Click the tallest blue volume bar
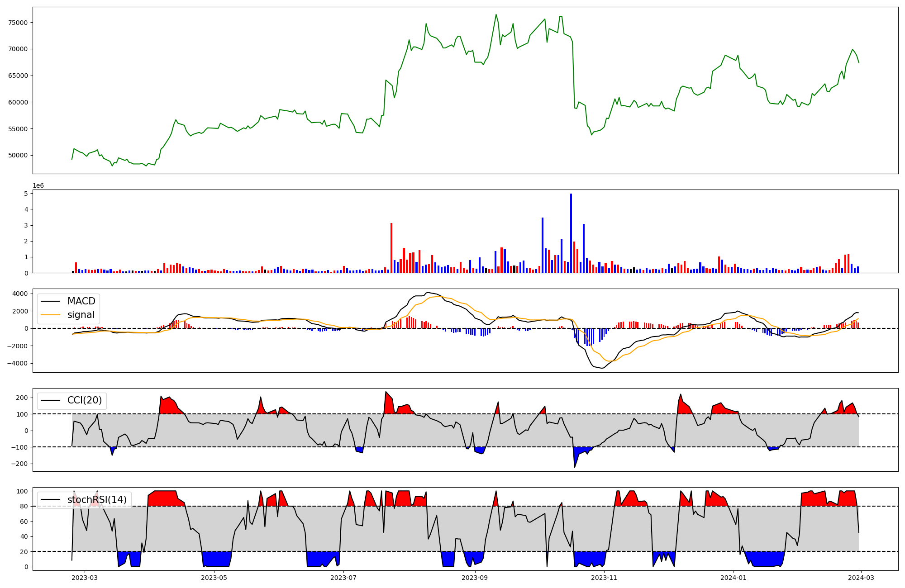905x588 pixels. [571, 233]
